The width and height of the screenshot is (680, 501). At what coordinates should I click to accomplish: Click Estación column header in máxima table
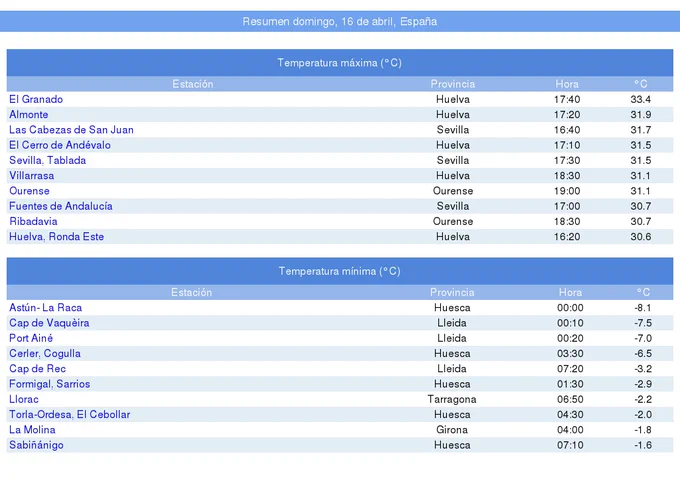coord(193,84)
